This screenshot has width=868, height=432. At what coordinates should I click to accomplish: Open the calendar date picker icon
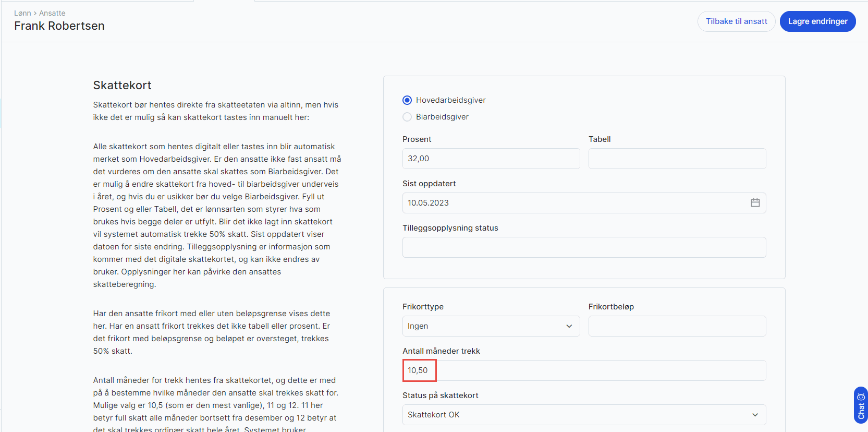point(755,203)
